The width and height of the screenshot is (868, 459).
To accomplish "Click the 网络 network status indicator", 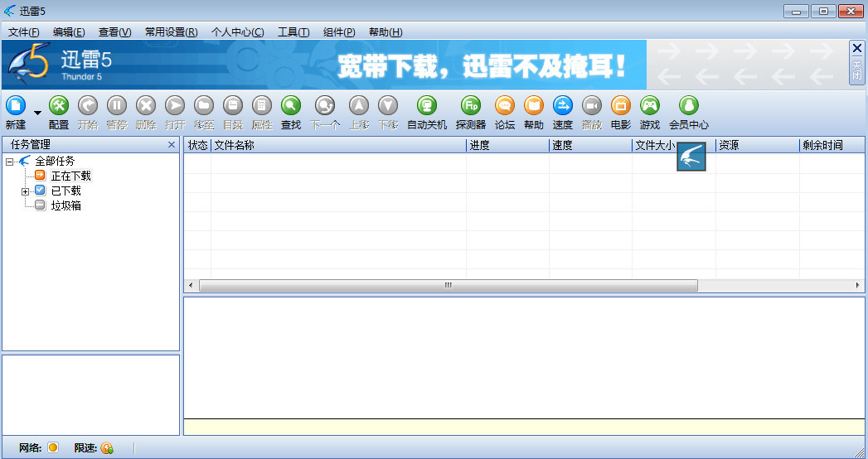I will (x=53, y=447).
